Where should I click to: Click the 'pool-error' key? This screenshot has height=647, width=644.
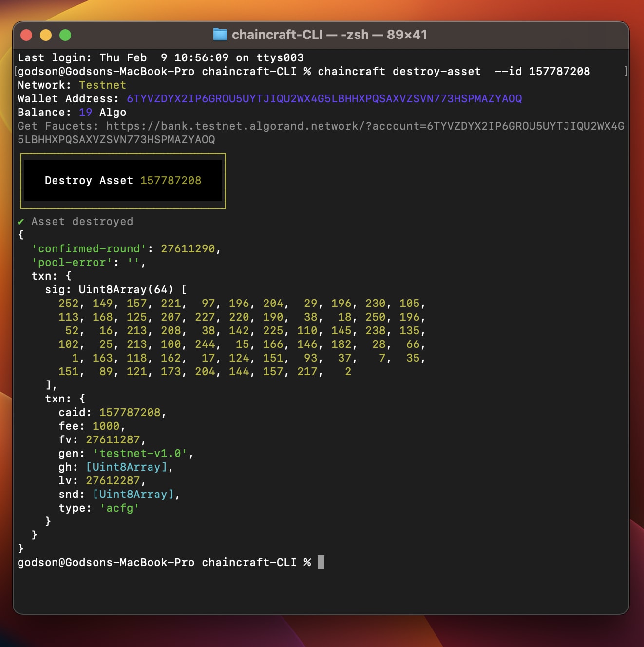point(72,262)
